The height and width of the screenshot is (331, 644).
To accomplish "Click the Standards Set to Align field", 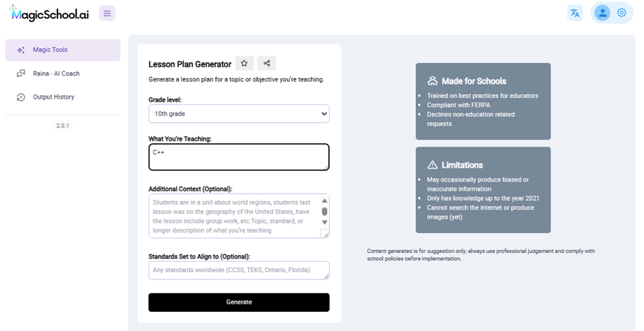I will (x=239, y=270).
